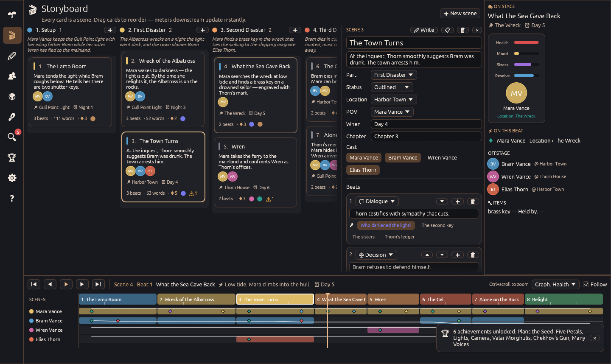Viewport: 611px width, 364px height.
Task: Open settings gear in sidebar
Action: click(12, 178)
